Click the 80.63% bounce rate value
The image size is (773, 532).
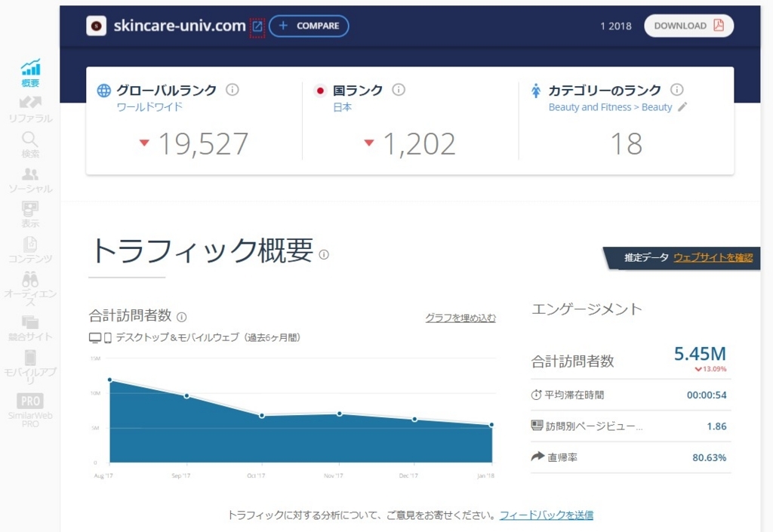pyautogui.click(x=710, y=457)
